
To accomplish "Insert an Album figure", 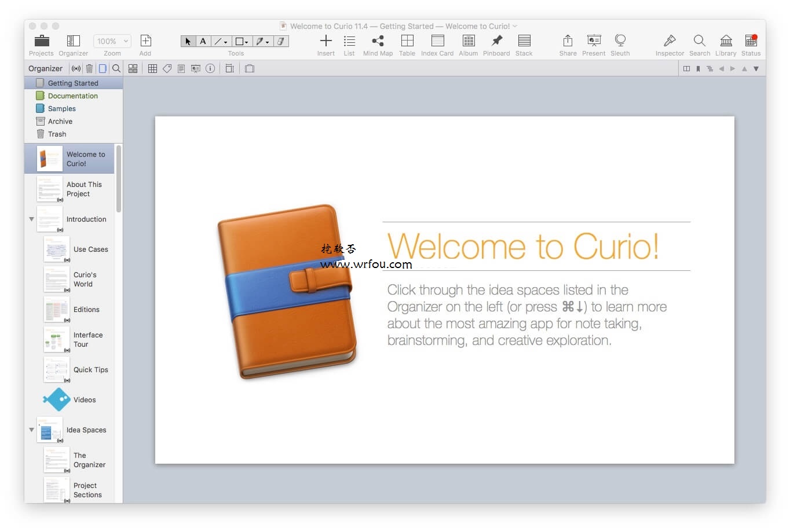I will 469,41.
